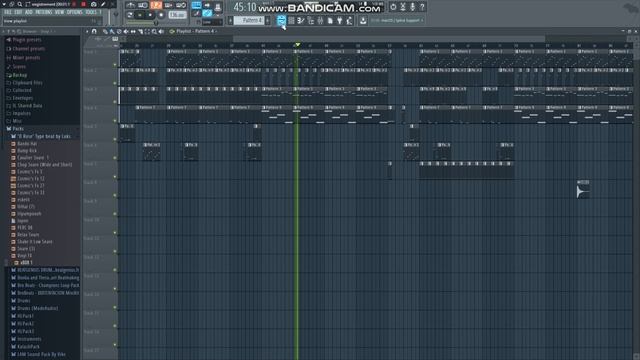The height and width of the screenshot is (360, 640).
Task: Toggle typing keyboard to piano button
Action: point(196,5)
